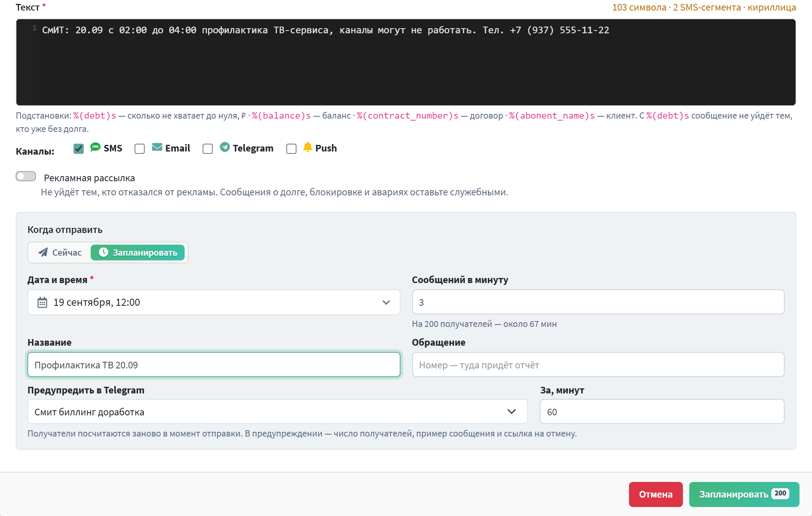
Task: Click the green SMS speech bubble icon
Action: click(95, 147)
